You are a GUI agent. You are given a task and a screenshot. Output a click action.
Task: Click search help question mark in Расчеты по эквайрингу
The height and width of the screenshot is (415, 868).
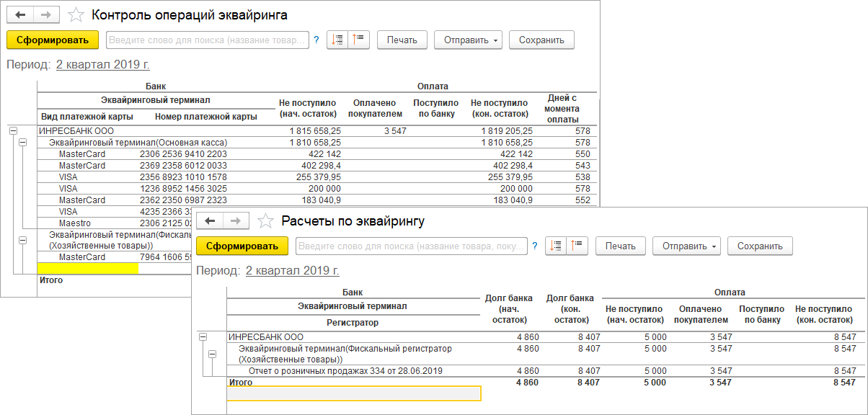534,246
